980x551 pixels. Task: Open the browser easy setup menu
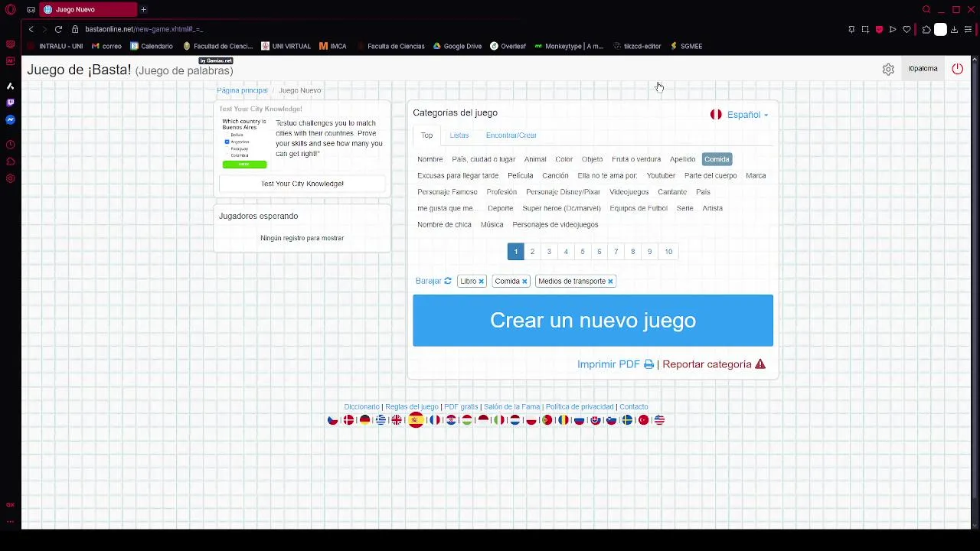click(x=968, y=29)
